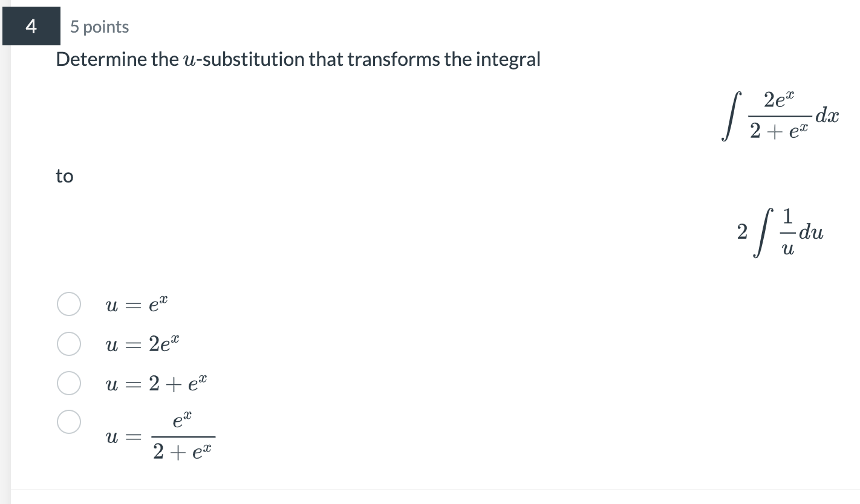
Task: Click the 5 points label
Action: (98, 27)
